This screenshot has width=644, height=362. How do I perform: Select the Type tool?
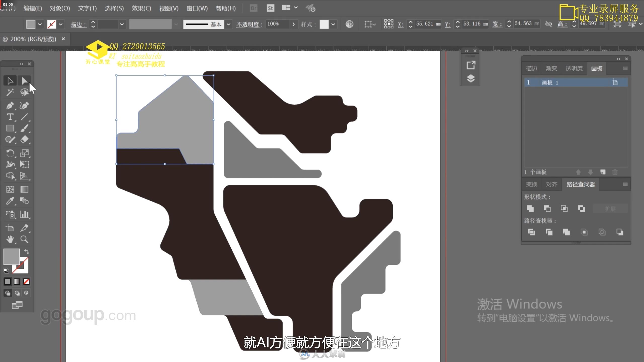click(x=10, y=117)
